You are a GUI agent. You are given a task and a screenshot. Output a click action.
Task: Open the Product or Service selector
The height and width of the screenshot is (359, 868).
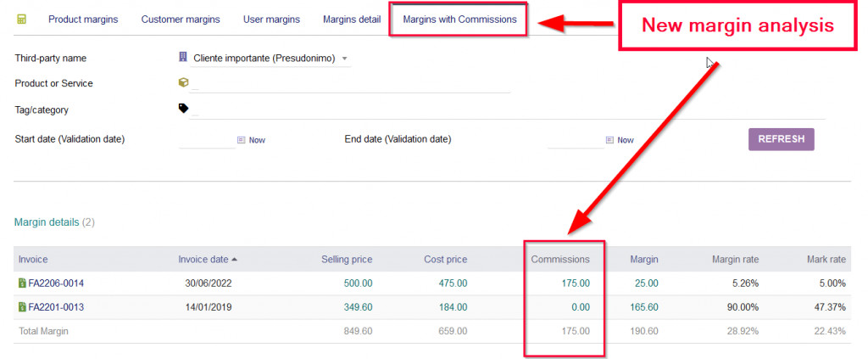pos(352,84)
